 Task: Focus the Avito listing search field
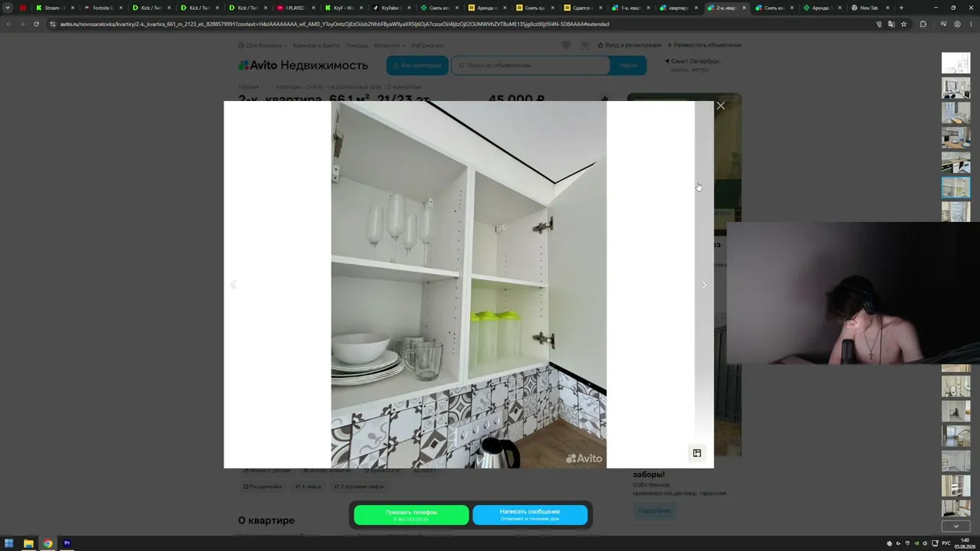coord(531,65)
